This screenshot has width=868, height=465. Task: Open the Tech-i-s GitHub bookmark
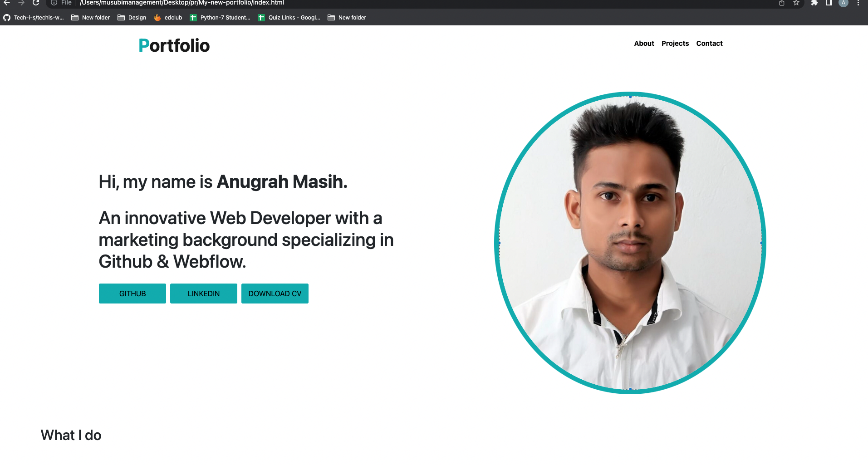click(x=34, y=18)
